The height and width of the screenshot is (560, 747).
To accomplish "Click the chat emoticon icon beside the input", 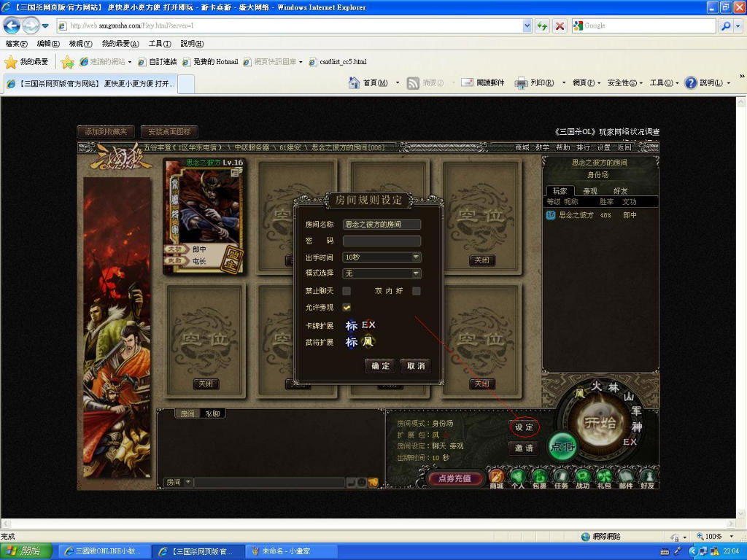I will [x=362, y=483].
